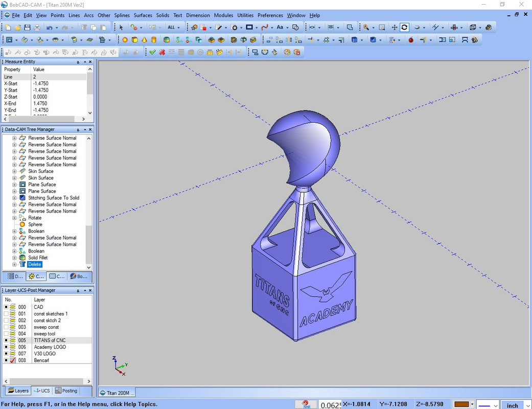Screen dimensions: 532x409
Task: Expand the Stitching Surface To Solid node
Action: tap(14, 198)
